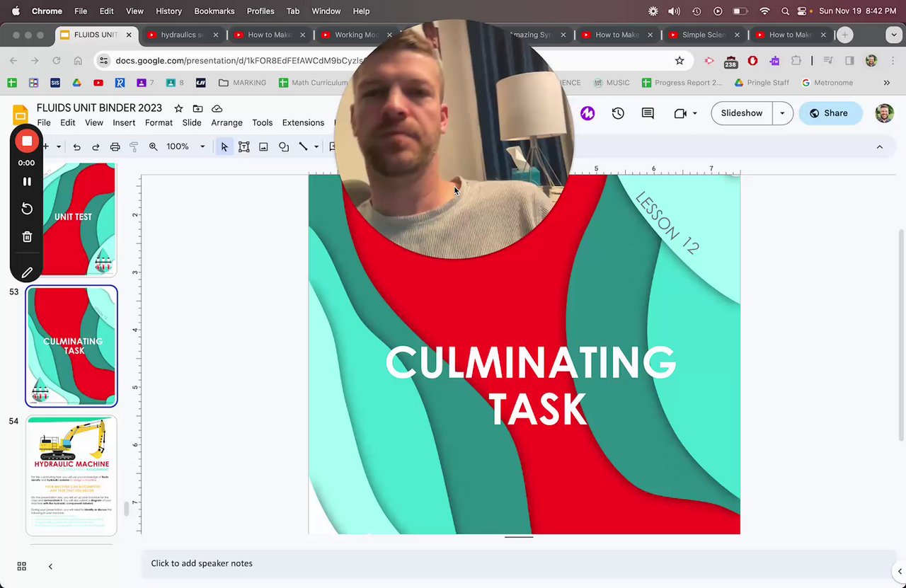This screenshot has height=588, width=906.
Task: Open the purple add-on icon by version history
Action: click(587, 113)
